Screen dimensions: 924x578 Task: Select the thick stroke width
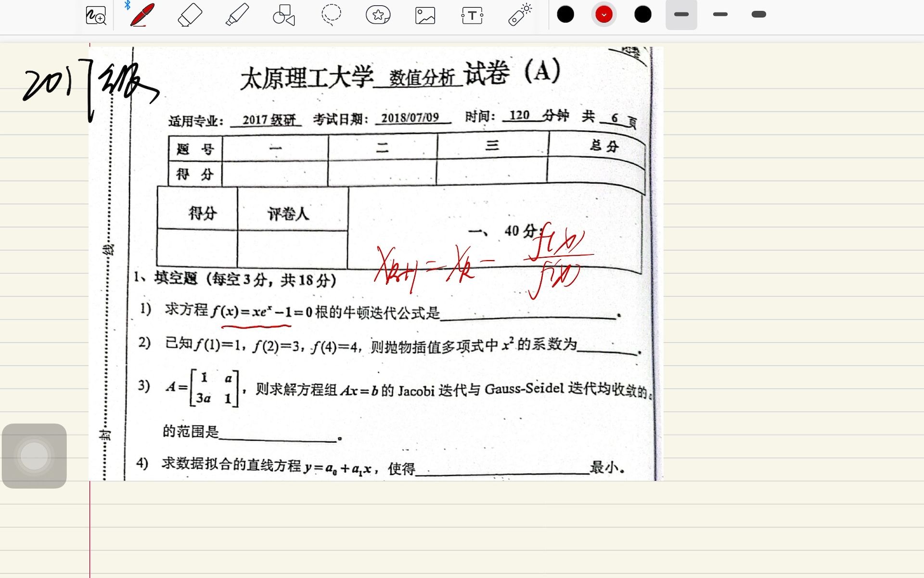click(759, 14)
